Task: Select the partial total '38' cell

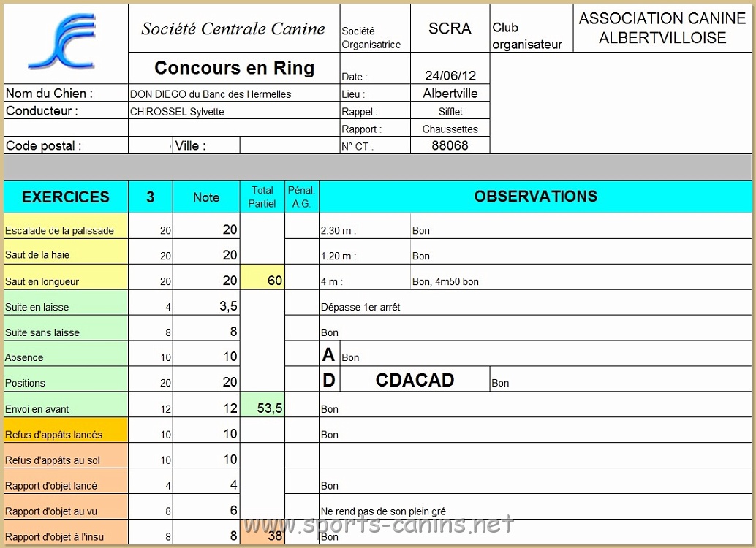Action: pyautogui.click(x=262, y=532)
